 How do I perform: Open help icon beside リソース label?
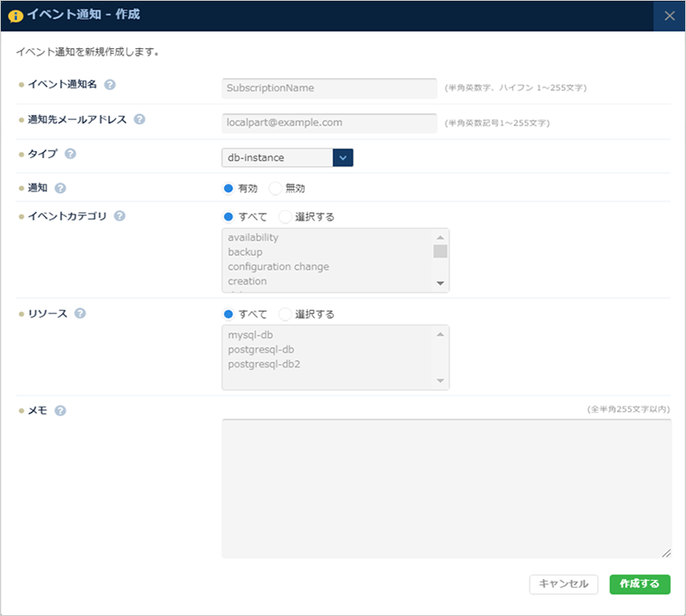click(80, 313)
